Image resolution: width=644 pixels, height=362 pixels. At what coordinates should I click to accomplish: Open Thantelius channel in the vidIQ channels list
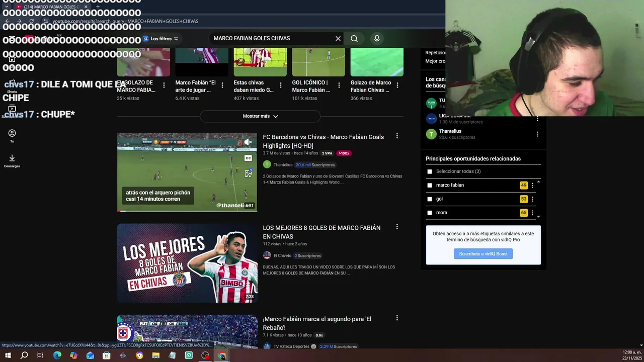pos(450,131)
